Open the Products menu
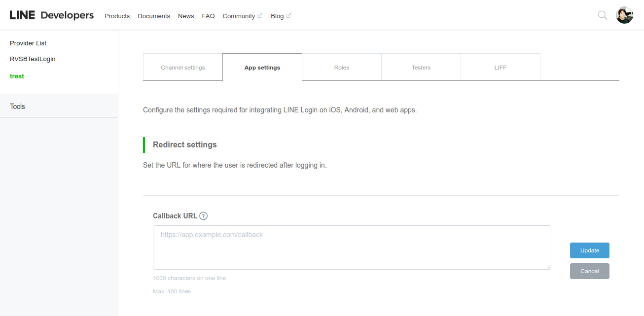The width and height of the screenshot is (644, 316). click(117, 16)
